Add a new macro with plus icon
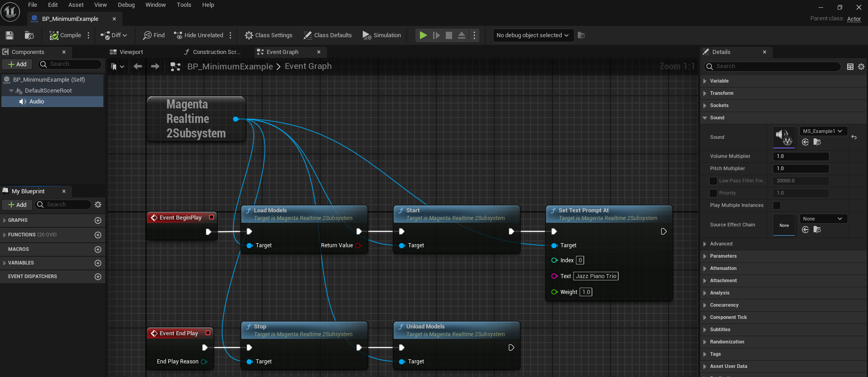Viewport: 868px width, 377px height. click(98, 250)
